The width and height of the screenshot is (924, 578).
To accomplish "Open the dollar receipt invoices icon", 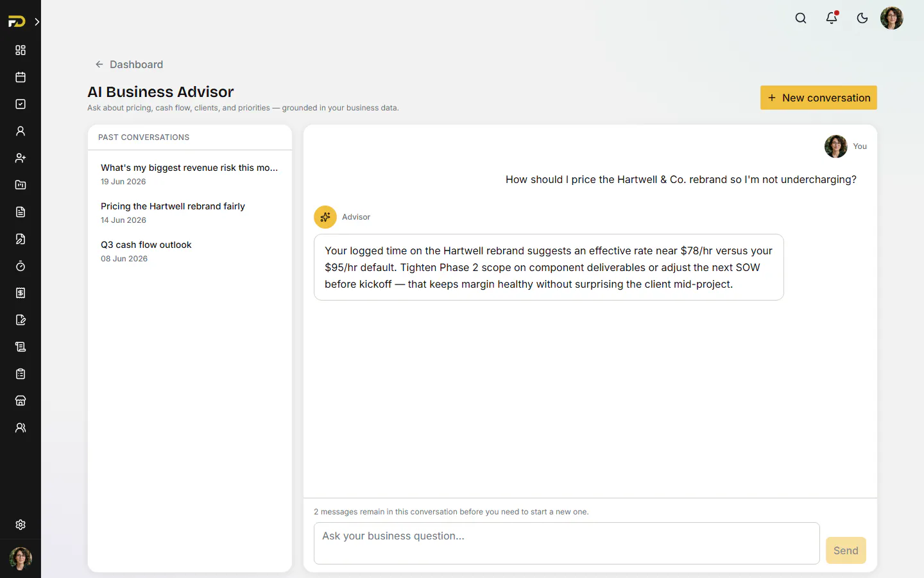I will [21, 293].
